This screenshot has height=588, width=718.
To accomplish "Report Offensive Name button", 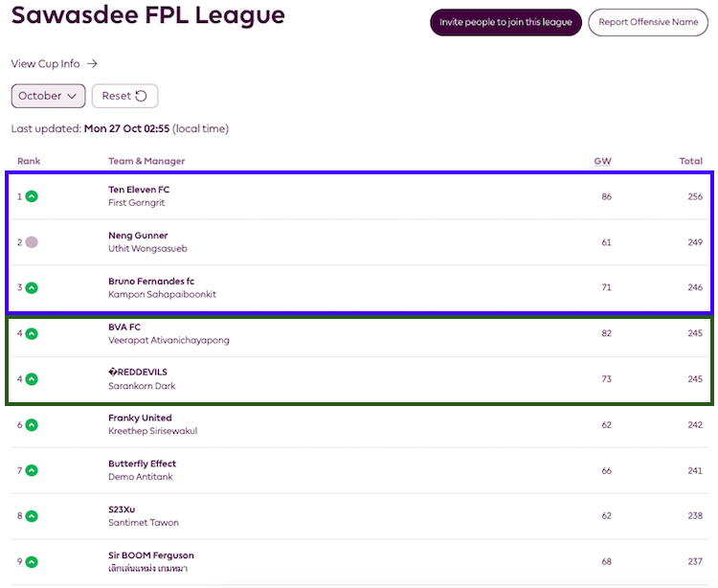I will tap(647, 22).
